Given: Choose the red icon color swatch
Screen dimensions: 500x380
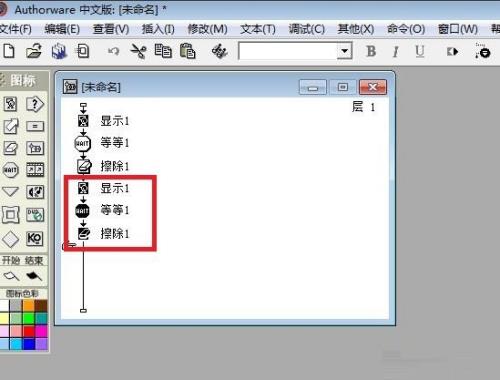Looking at the screenshot, I should [x=29, y=331].
